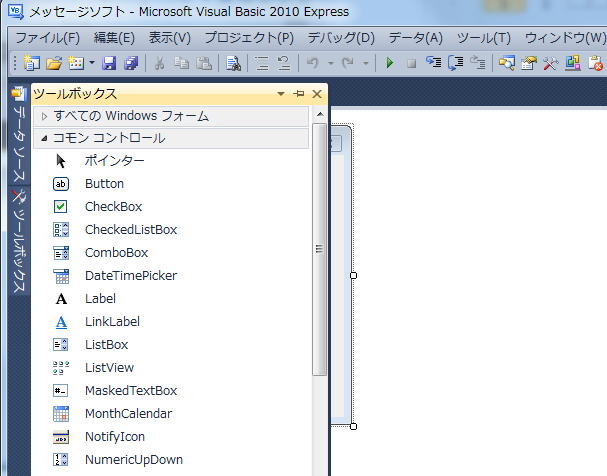Click the Object Browser toolbar icon
The width and height of the screenshot is (607, 476).
coord(573,63)
